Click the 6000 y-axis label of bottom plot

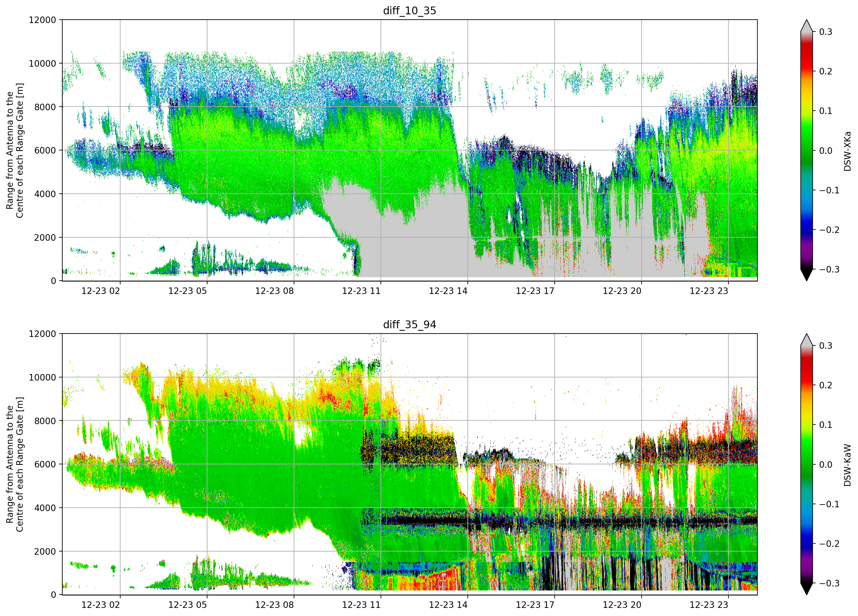(45, 464)
